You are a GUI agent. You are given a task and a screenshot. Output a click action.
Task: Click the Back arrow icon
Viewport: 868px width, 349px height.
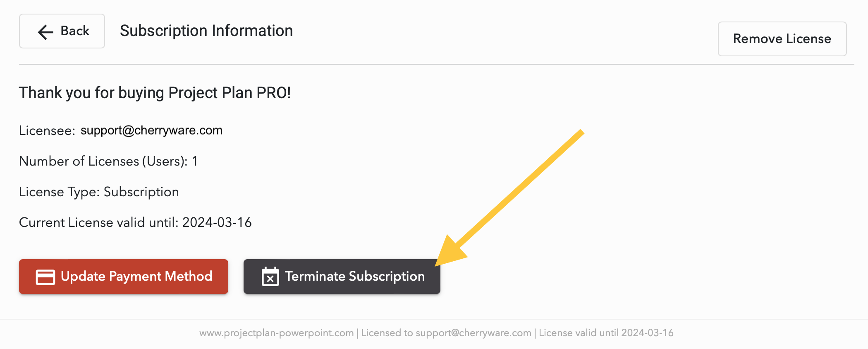45,31
